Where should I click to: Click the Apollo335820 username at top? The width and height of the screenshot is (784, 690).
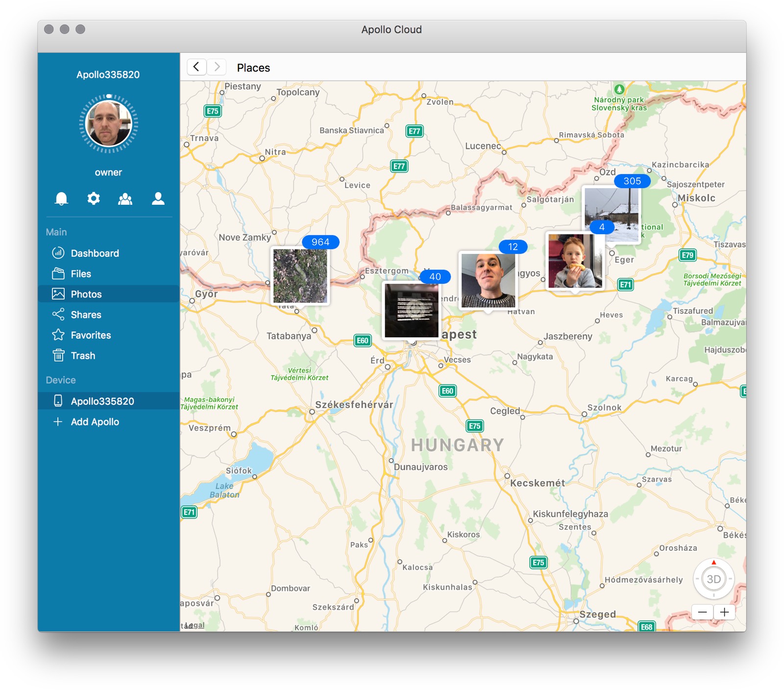(108, 74)
